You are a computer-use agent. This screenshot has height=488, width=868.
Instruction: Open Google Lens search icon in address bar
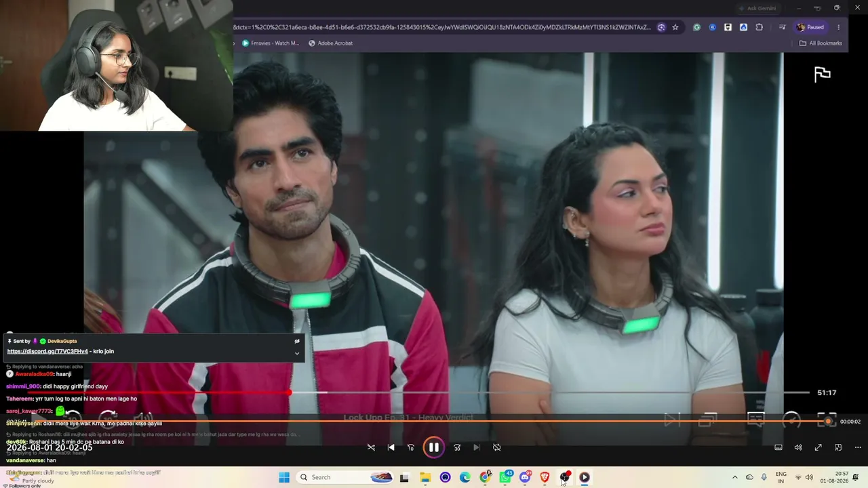coord(661,27)
